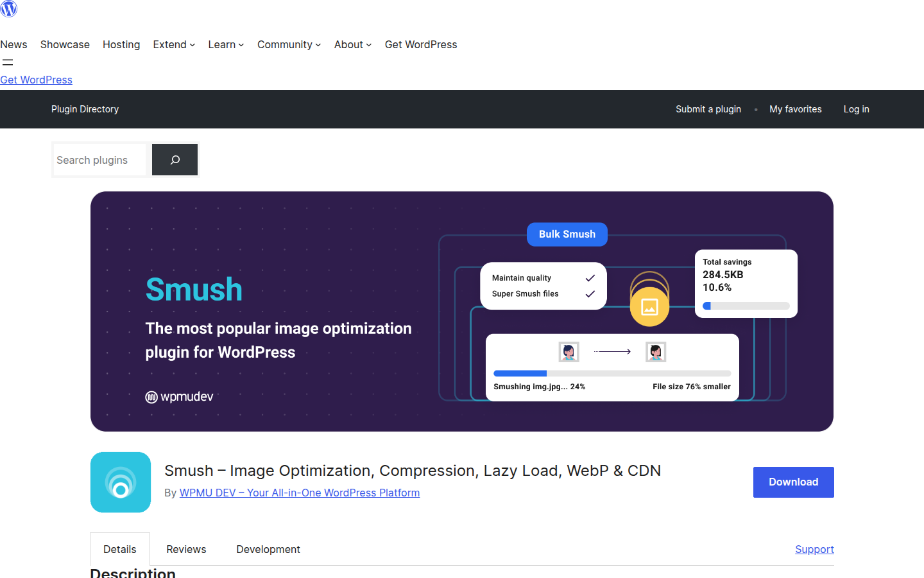Click the Bulk Smush pill in the banner
924x578 pixels.
coord(567,234)
